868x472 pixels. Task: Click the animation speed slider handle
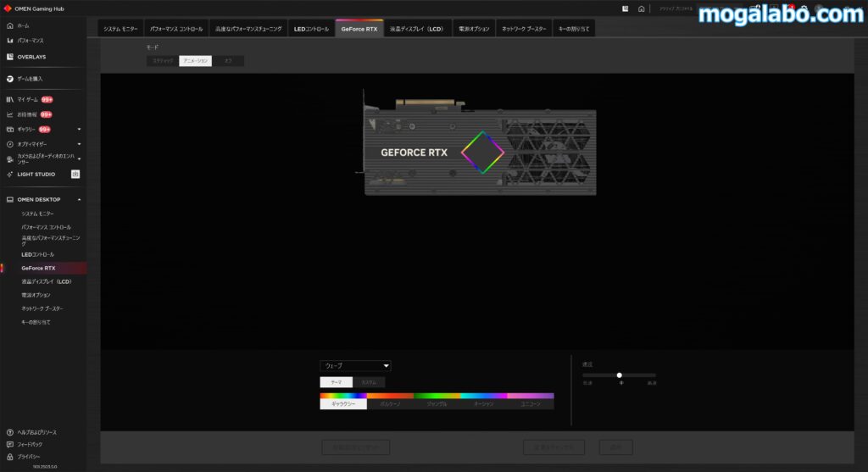tap(620, 375)
